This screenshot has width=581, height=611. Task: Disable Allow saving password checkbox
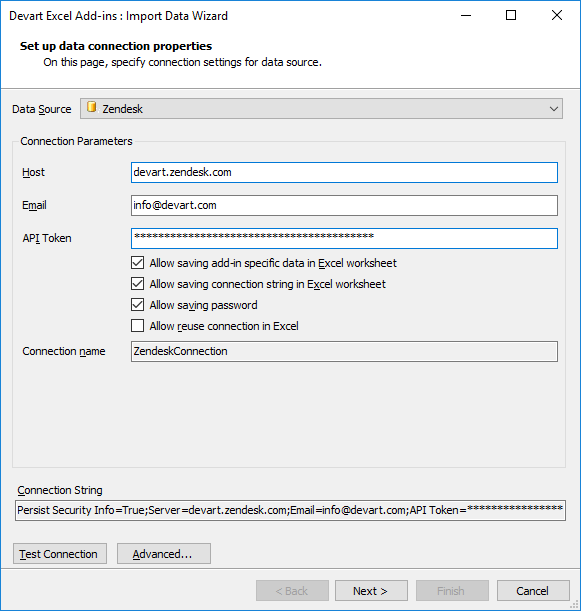point(138,305)
